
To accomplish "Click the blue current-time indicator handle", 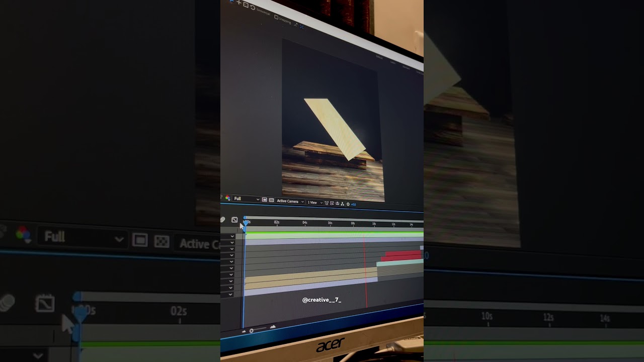I will coord(246,223).
